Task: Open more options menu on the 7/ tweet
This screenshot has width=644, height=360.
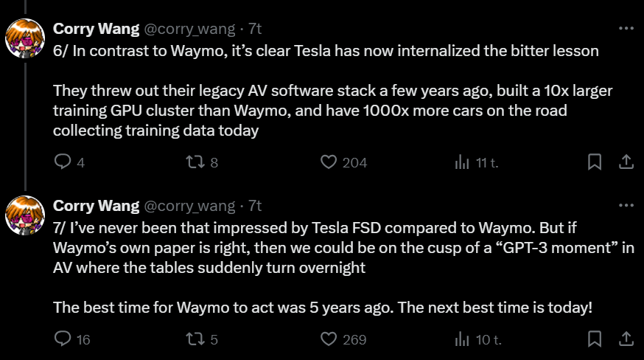Action: click(626, 205)
